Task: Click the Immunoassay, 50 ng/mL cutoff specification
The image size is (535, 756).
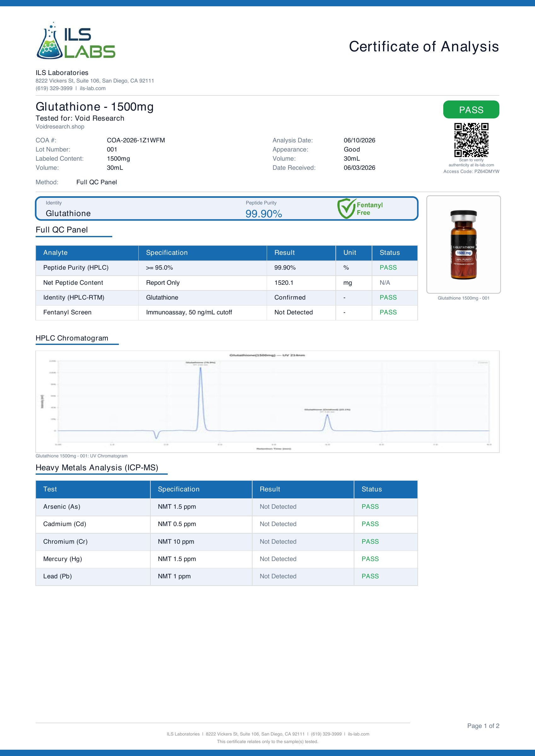Action: click(189, 312)
